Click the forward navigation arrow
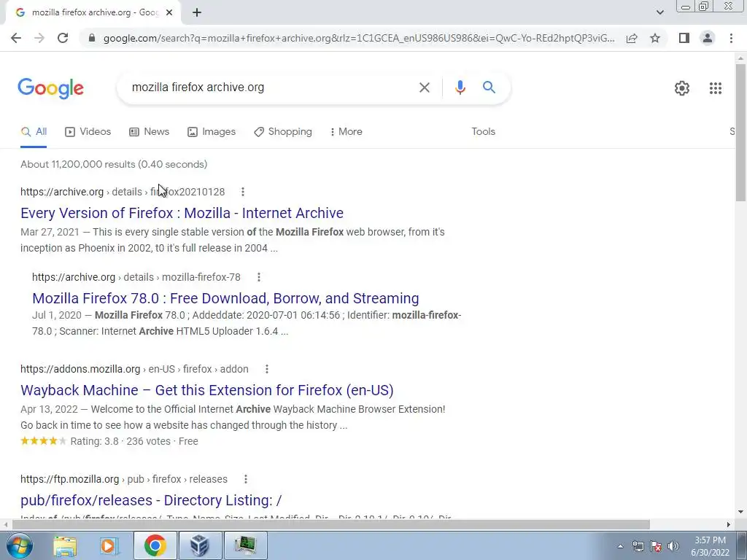Viewport: 747px width, 560px height. point(39,38)
